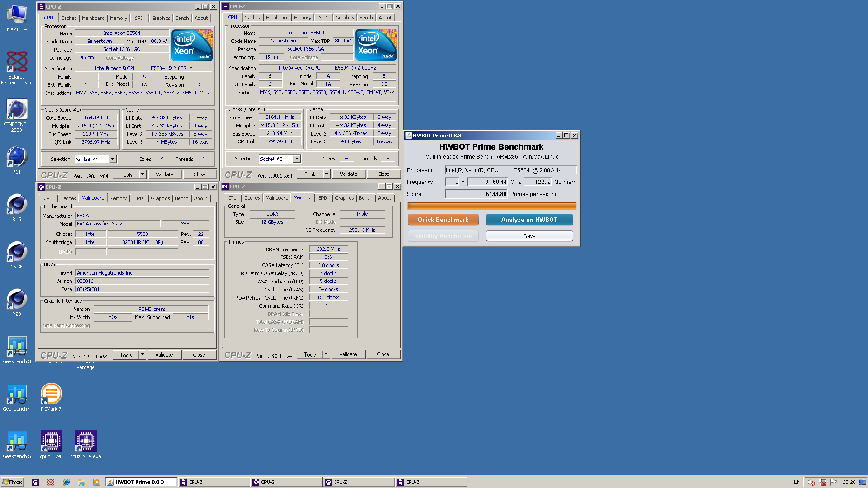Open Bench tab in Memory window
Screen dimensions: 868x488
click(366, 198)
